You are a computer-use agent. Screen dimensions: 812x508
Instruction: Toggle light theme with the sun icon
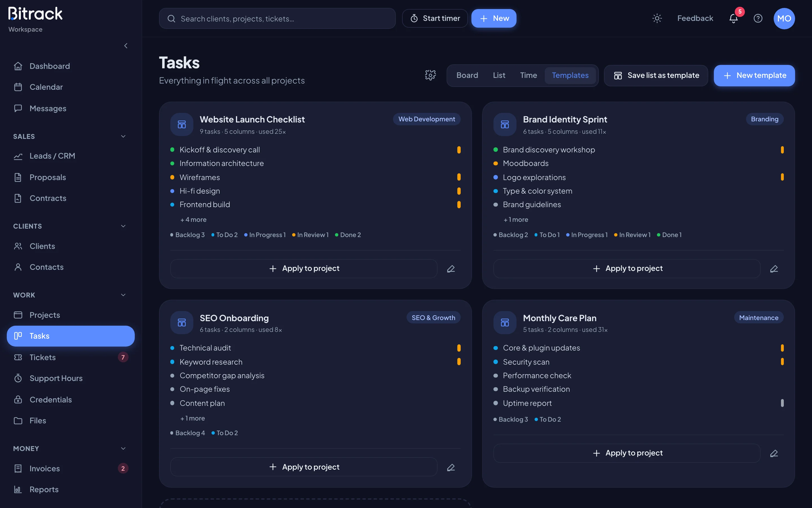pyautogui.click(x=657, y=18)
